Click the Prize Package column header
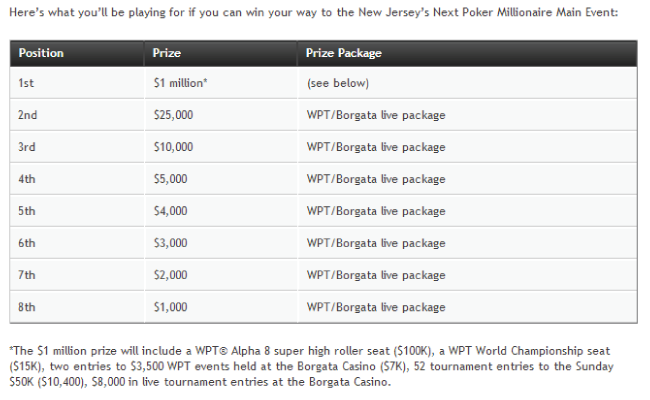The height and width of the screenshot is (400, 650). click(344, 53)
